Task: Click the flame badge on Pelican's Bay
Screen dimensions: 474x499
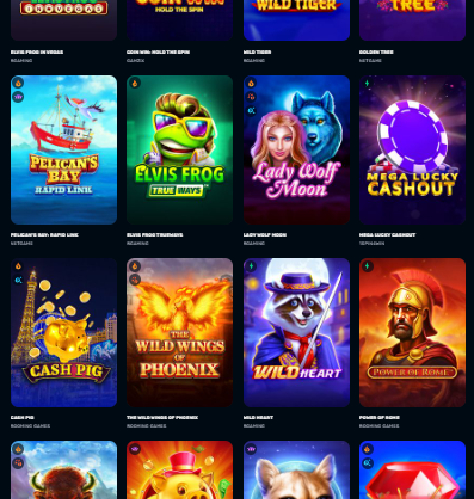Action: pos(18,83)
